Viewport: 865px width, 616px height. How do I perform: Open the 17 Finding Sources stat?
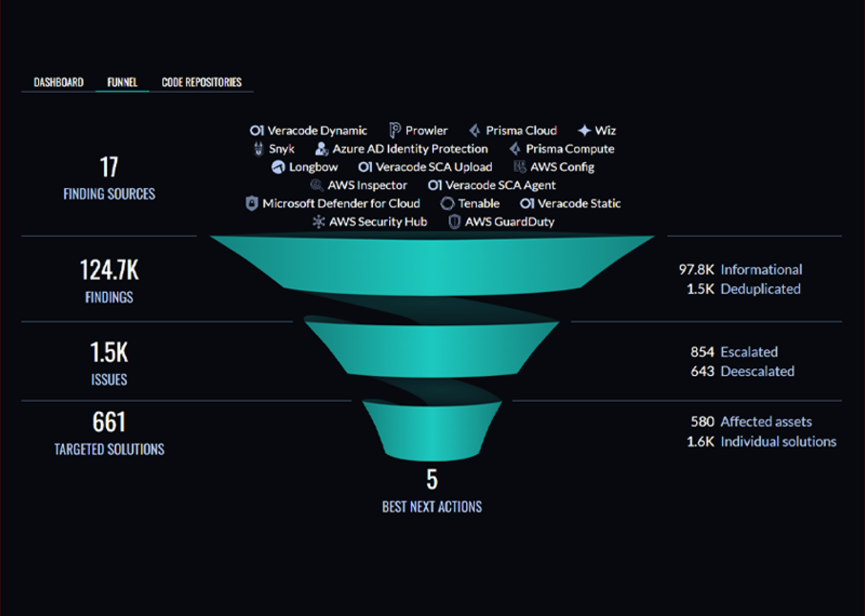click(109, 179)
